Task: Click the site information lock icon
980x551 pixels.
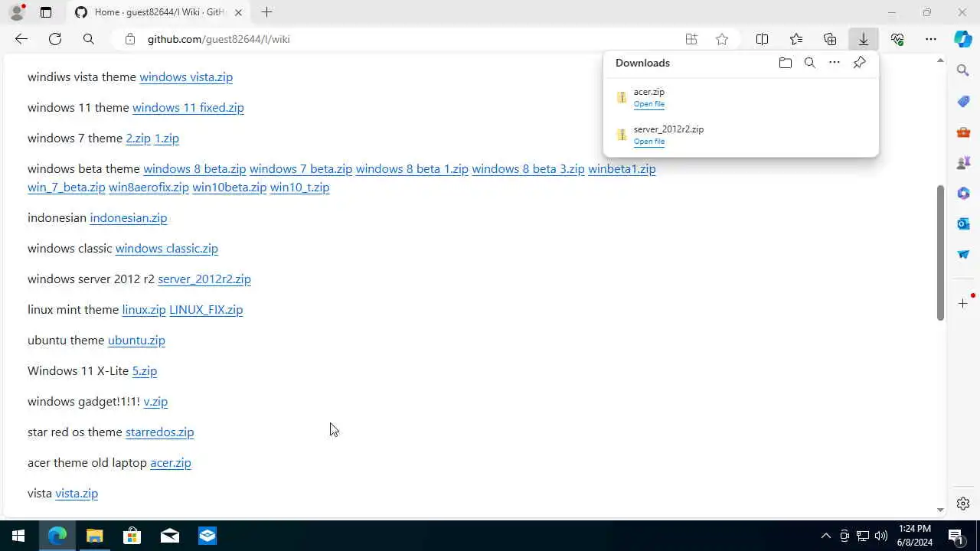Action: (x=130, y=39)
